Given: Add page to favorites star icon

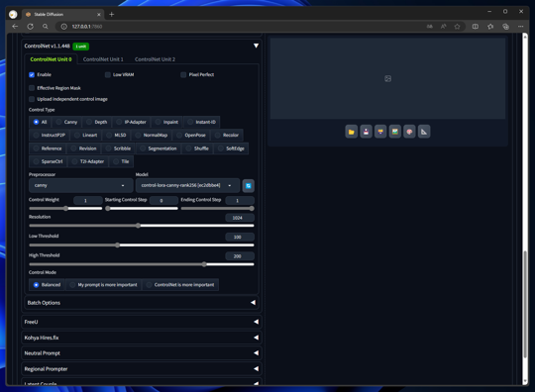Looking at the screenshot, I should click(x=457, y=27).
